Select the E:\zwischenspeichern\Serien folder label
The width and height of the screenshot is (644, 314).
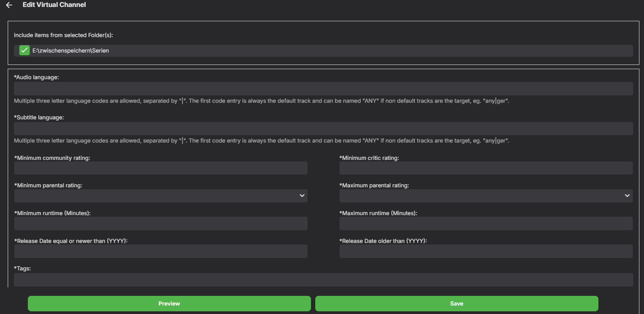tap(71, 51)
